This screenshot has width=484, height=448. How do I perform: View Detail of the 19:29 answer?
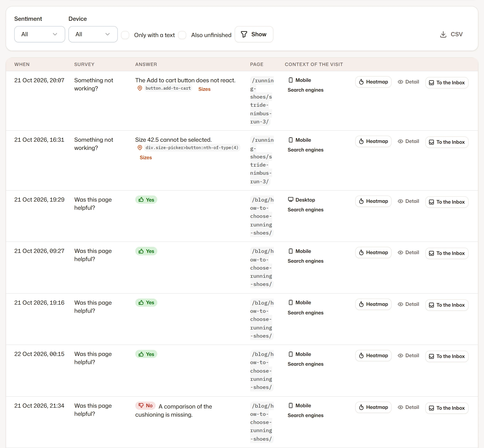[408, 201]
